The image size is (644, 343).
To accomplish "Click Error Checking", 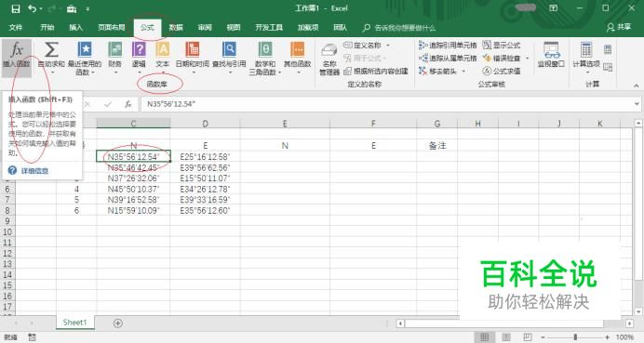I will [502, 59].
